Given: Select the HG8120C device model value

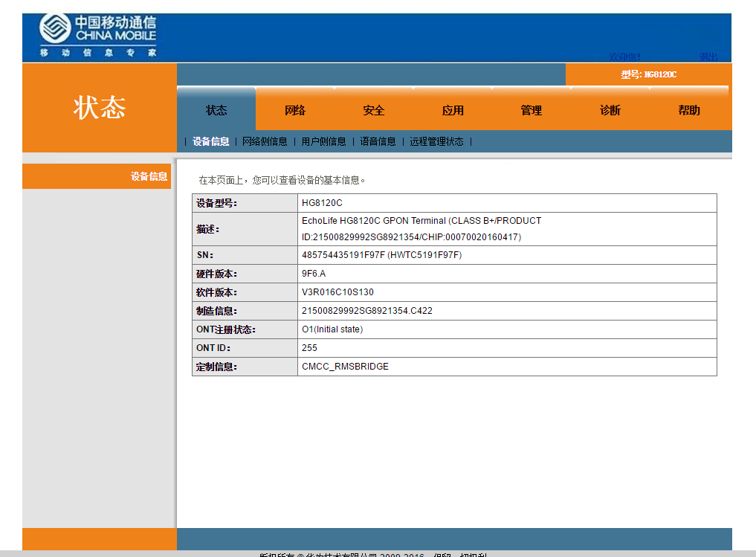Looking at the screenshot, I should 322,203.
